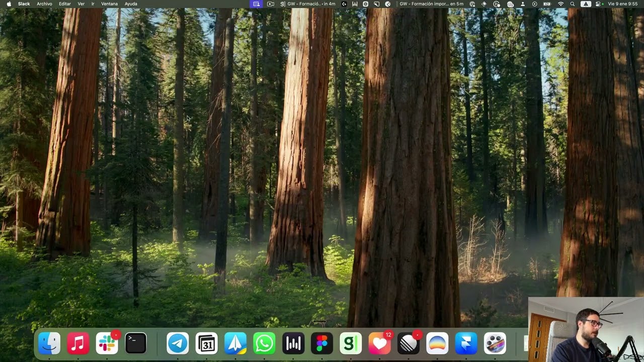Screen dimensions: 644x362
Task: Click the date and time clock
Action: pyautogui.click(x=624, y=4)
